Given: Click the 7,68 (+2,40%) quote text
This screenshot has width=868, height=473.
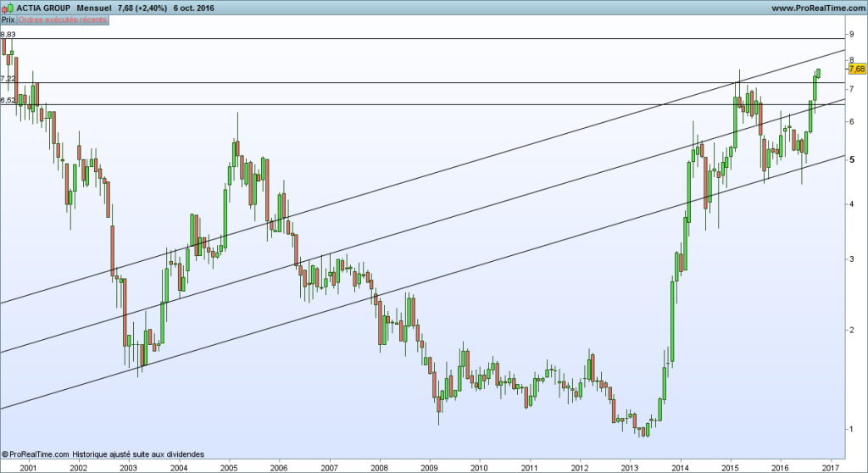Looking at the screenshot, I should (142, 8).
